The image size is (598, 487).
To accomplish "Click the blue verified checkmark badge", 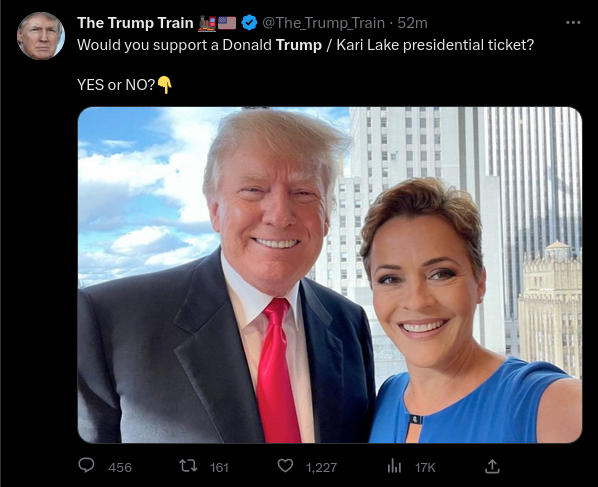I will [249, 23].
